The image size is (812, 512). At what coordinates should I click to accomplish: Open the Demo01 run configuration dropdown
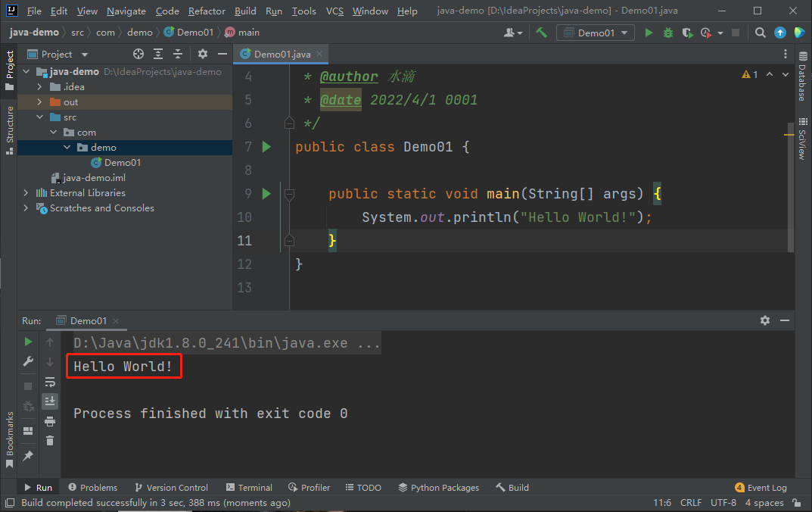click(x=596, y=33)
